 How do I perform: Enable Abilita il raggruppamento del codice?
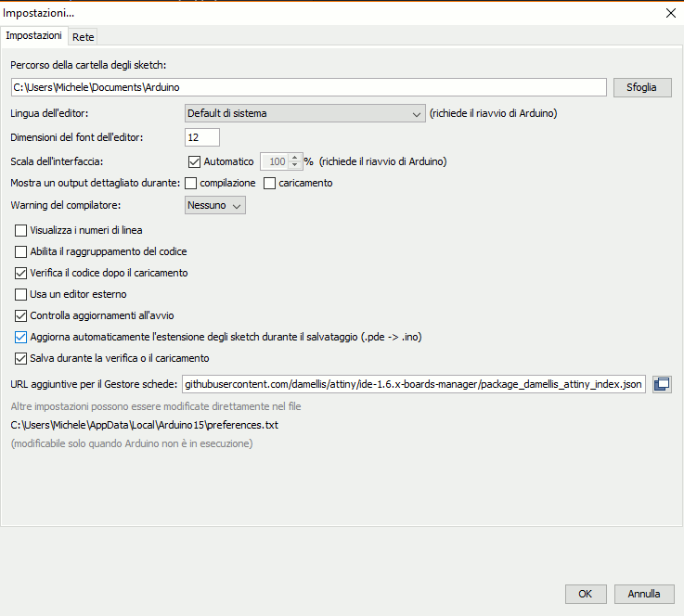click(21, 251)
